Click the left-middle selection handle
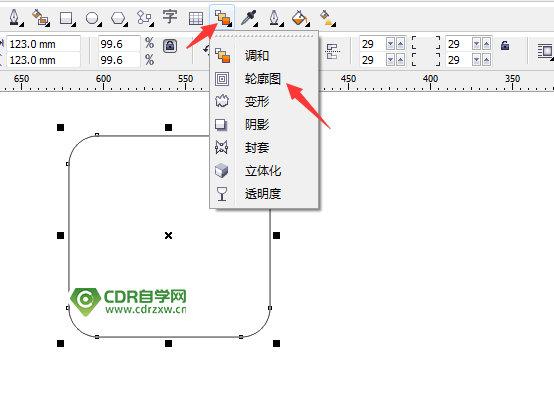Screen dimensions: 554x413 point(60,235)
